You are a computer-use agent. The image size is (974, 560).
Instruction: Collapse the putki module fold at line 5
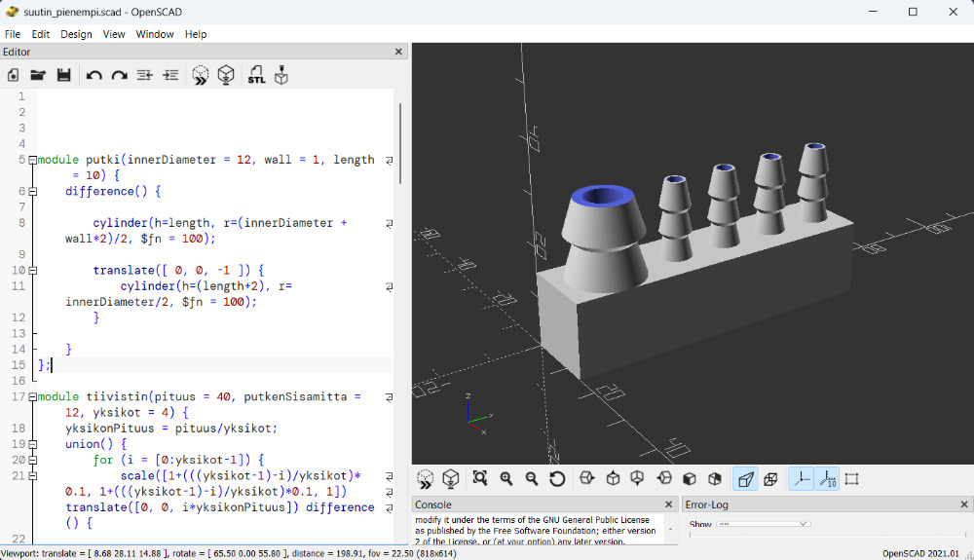(32, 160)
